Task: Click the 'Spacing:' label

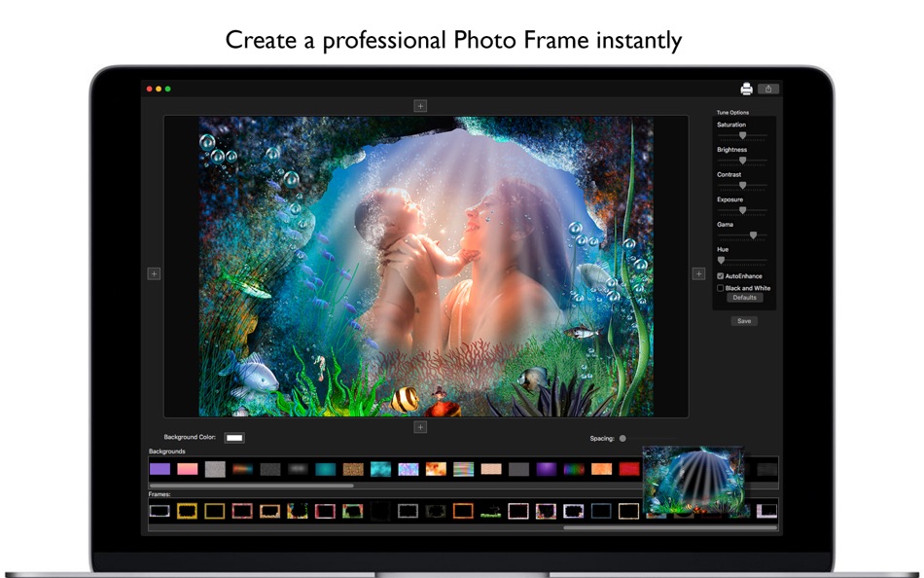Action: click(x=602, y=438)
